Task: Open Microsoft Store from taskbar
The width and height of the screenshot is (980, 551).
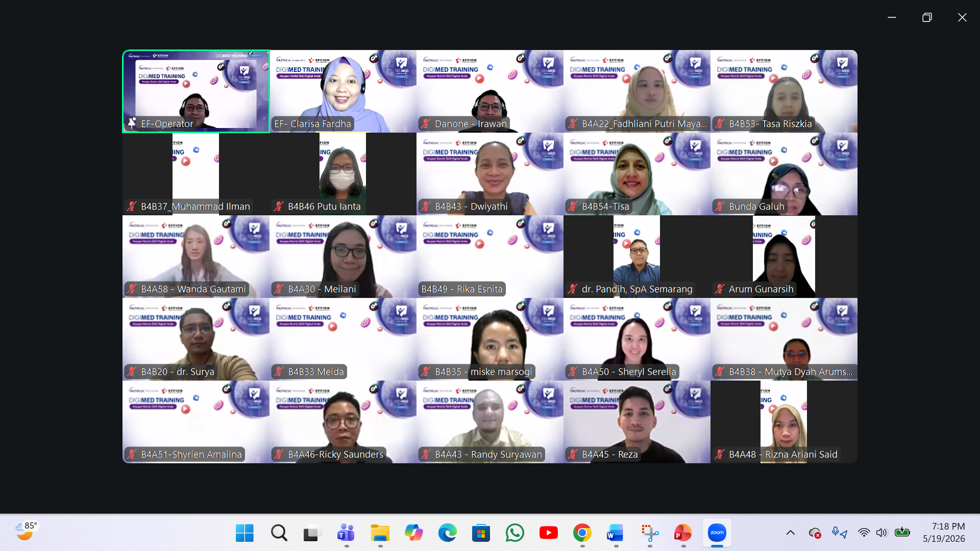Action: tap(481, 533)
